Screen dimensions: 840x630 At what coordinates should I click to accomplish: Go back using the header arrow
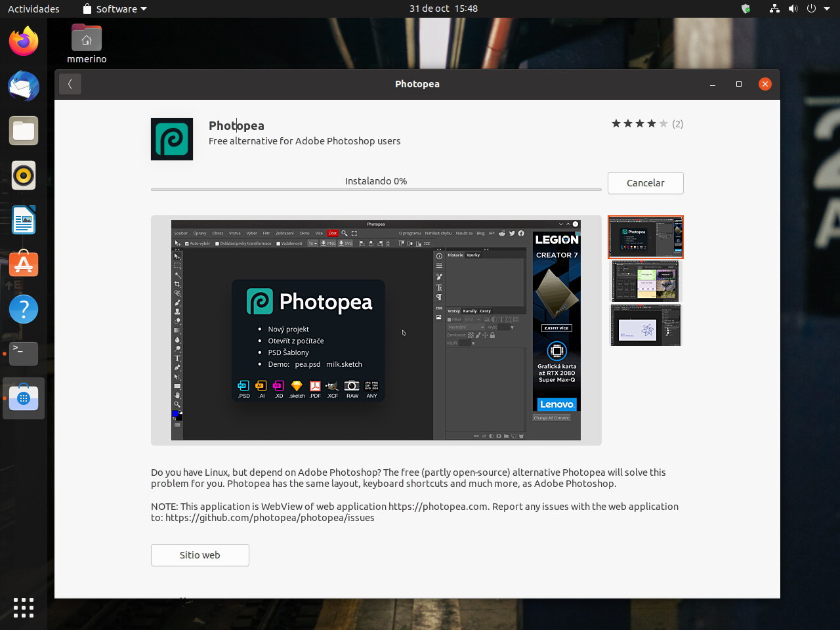click(x=70, y=84)
